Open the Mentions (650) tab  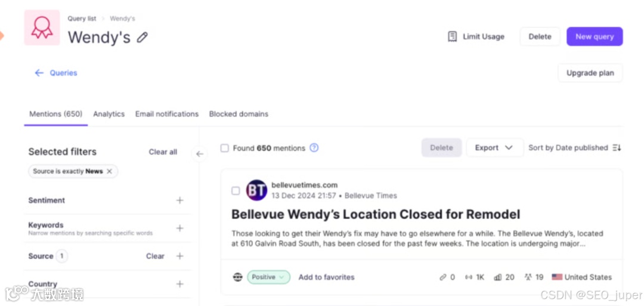56,114
